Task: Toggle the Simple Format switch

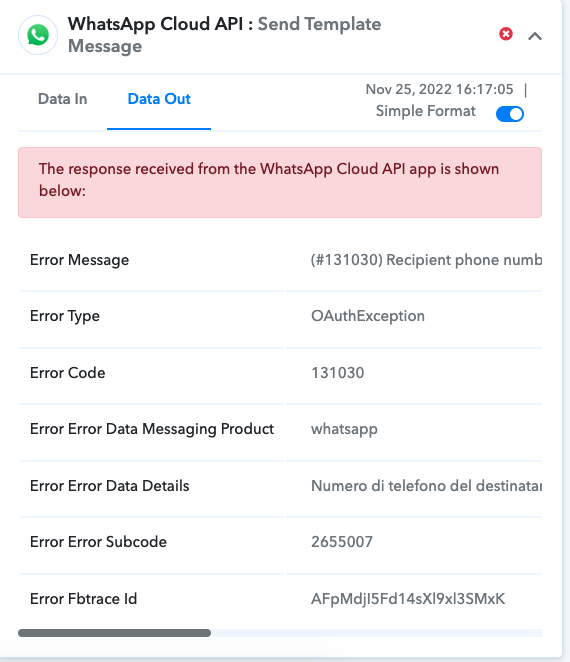Action: (510, 114)
